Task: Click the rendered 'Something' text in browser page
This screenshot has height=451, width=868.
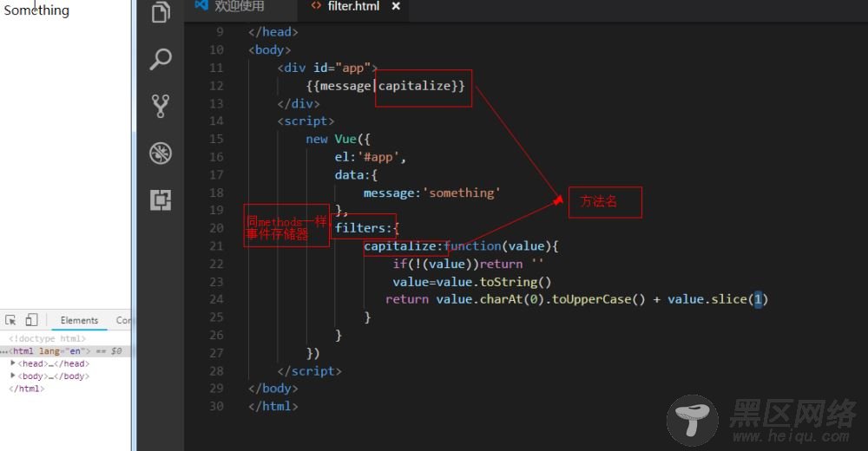Action: [x=36, y=10]
